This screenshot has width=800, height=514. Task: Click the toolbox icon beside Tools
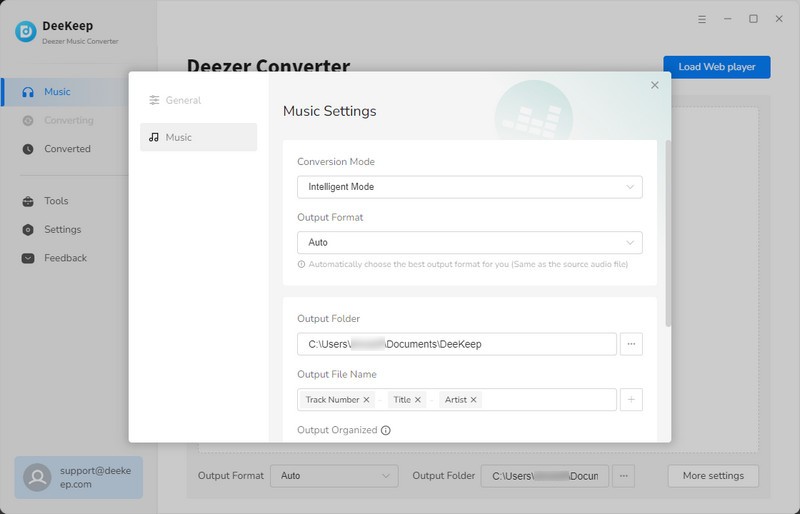click(x=28, y=201)
